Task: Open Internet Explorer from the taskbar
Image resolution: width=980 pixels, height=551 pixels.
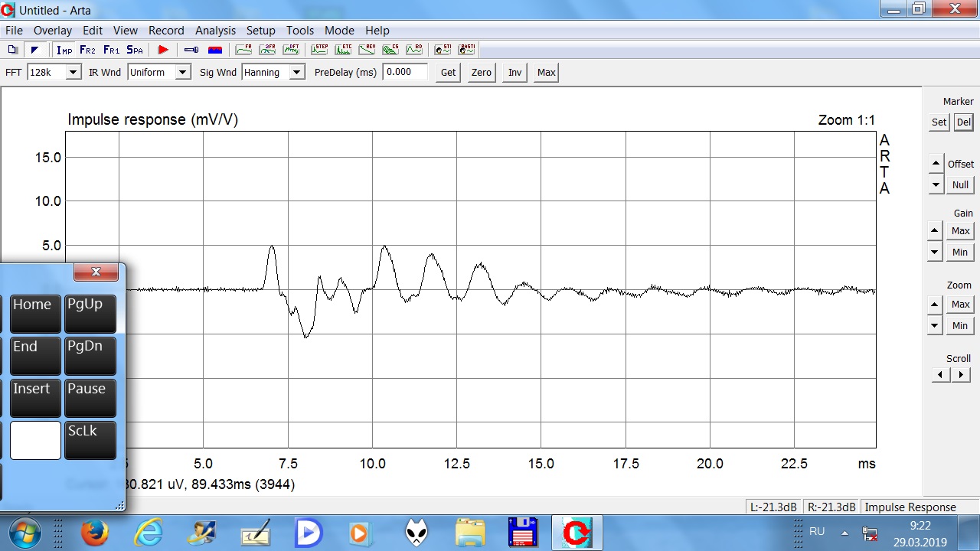Action: tap(149, 533)
